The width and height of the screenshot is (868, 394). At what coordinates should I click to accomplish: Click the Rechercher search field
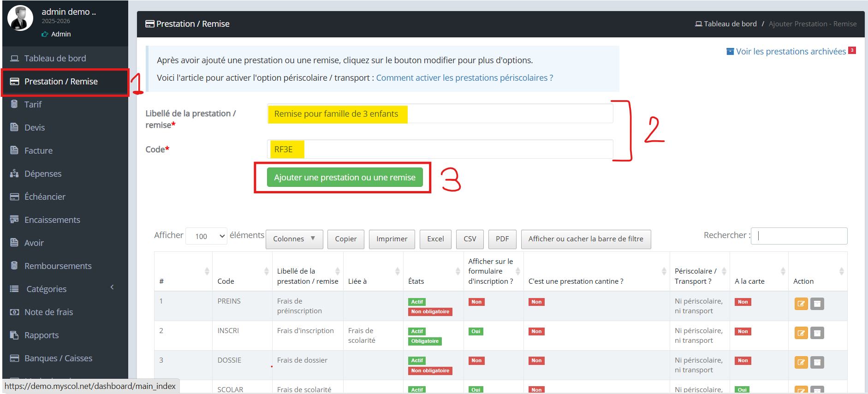[799, 236]
